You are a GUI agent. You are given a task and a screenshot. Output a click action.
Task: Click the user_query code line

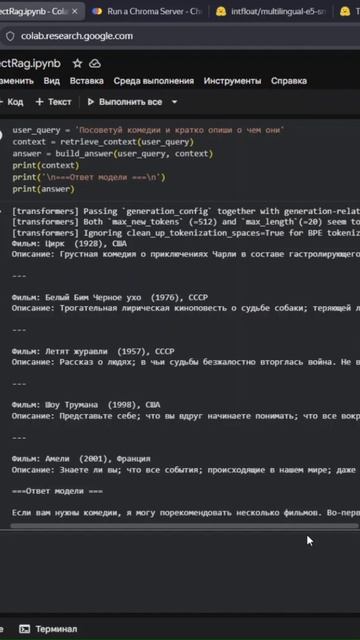pyautogui.click(x=149, y=130)
